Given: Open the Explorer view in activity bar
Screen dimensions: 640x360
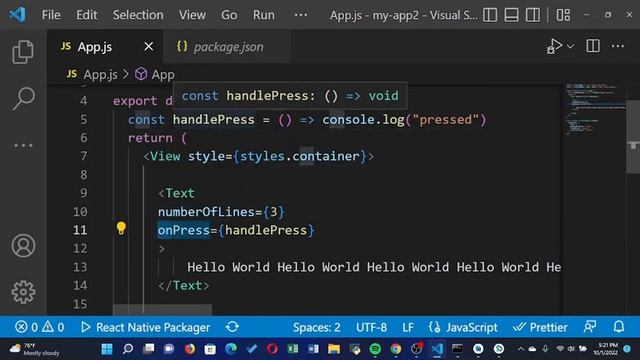Looking at the screenshot, I should [x=23, y=52].
